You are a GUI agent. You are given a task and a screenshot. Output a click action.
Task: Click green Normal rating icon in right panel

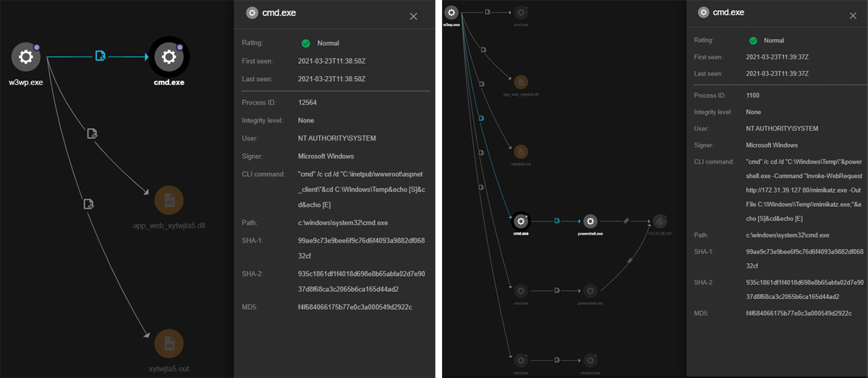pos(754,41)
